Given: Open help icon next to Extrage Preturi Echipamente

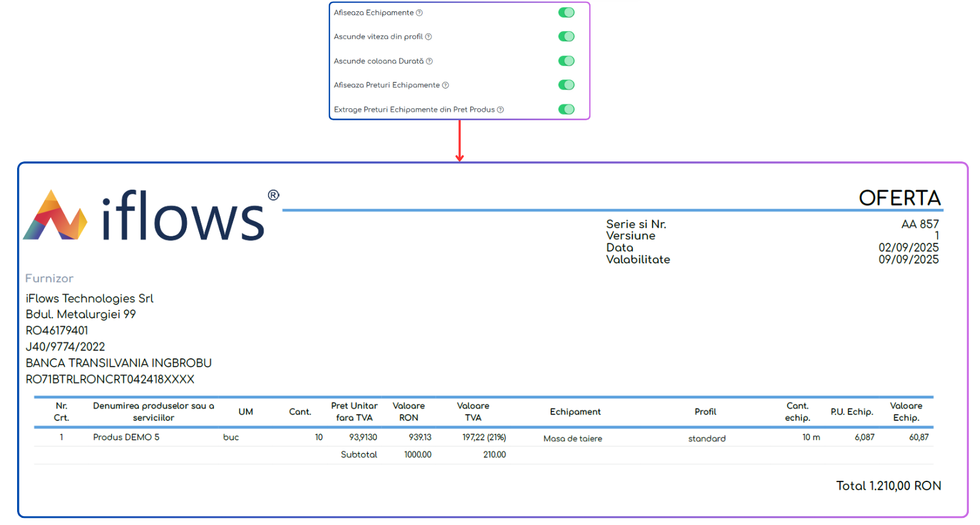Looking at the screenshot, I should (500, 110).
